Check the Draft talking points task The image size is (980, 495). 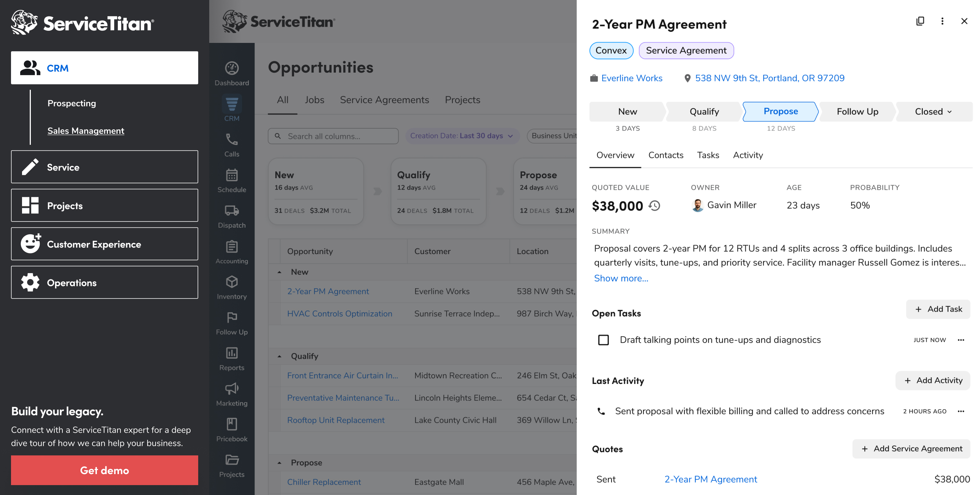click(603, 340)
